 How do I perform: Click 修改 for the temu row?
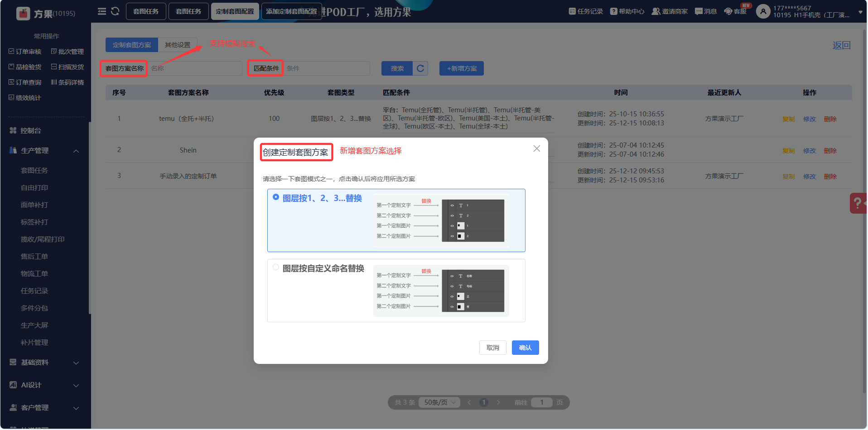tap(810, 119)
